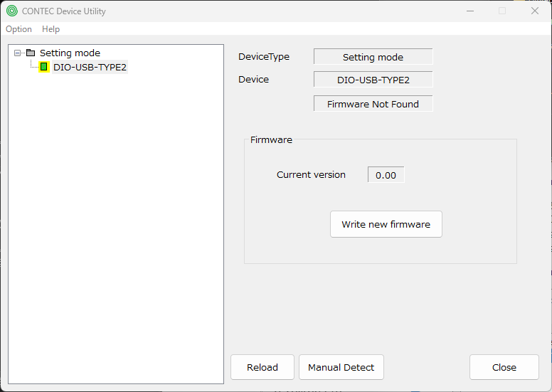The width and height of the screenshot is (552, 392).
Task: Select the Setting mode tree label
Action: pyautogui.click(x=70, y=53)
